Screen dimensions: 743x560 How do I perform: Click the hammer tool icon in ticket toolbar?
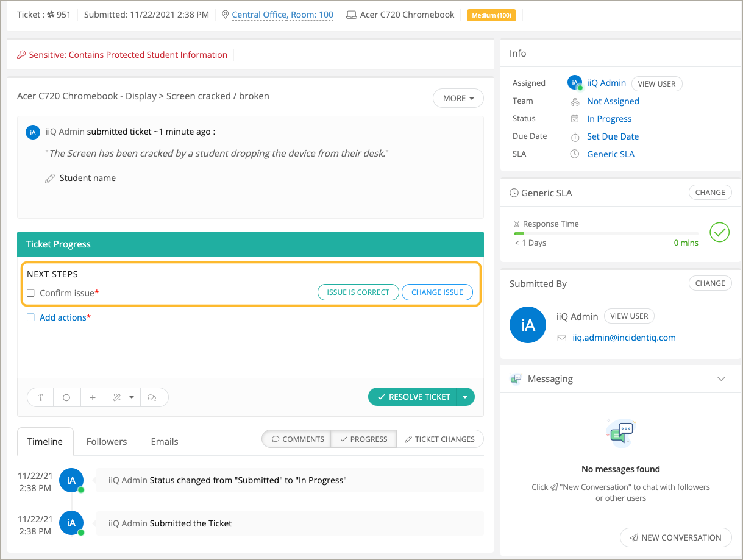(x=41, y=397)
